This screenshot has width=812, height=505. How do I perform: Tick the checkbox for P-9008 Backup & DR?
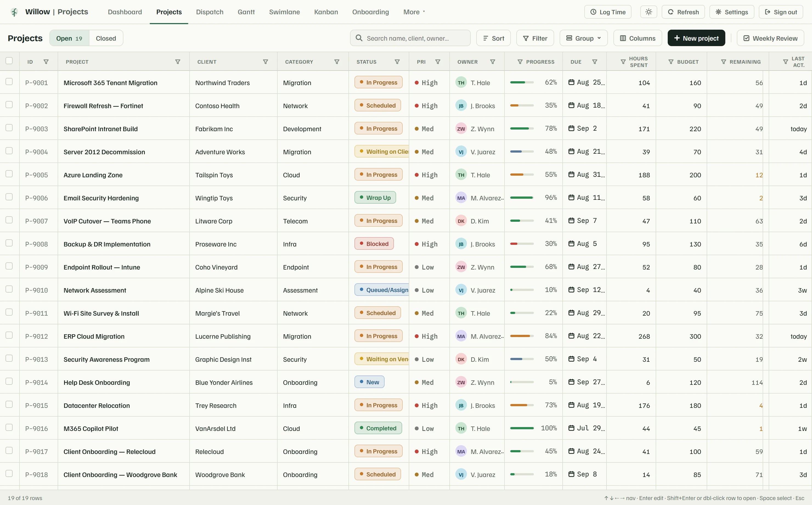[9, 243]
